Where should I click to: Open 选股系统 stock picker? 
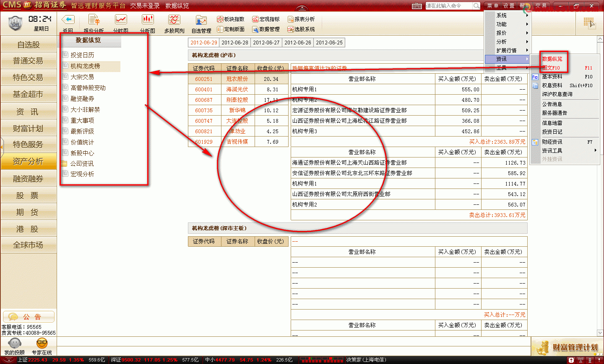(x=301, y=29)
